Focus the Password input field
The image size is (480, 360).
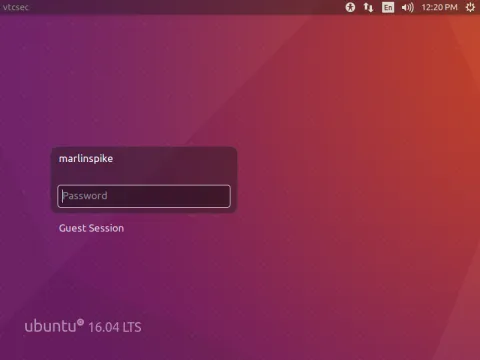tap(144, 196)
